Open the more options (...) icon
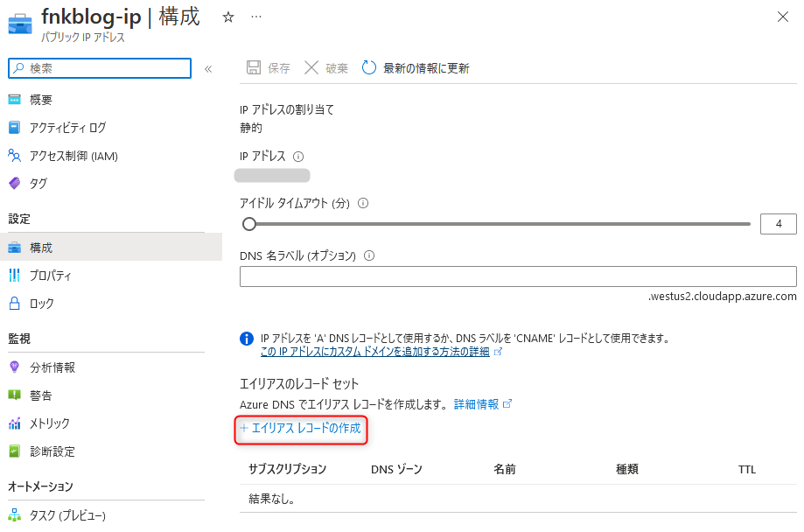 click(x=256, y=16)
